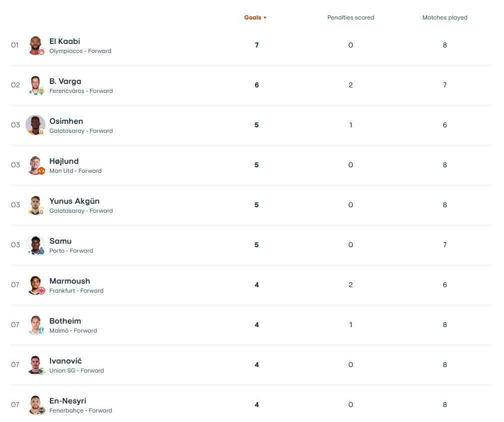The width and height of the screenshot is (504, 422).
Task: Open Marmoush's player photo
Action: tap(35, 285)
